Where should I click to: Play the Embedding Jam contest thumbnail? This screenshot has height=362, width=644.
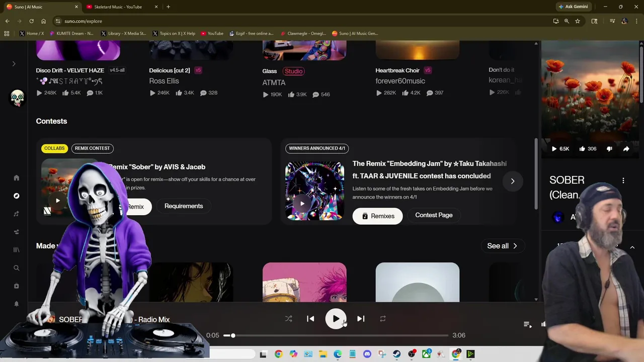(302, 204)
